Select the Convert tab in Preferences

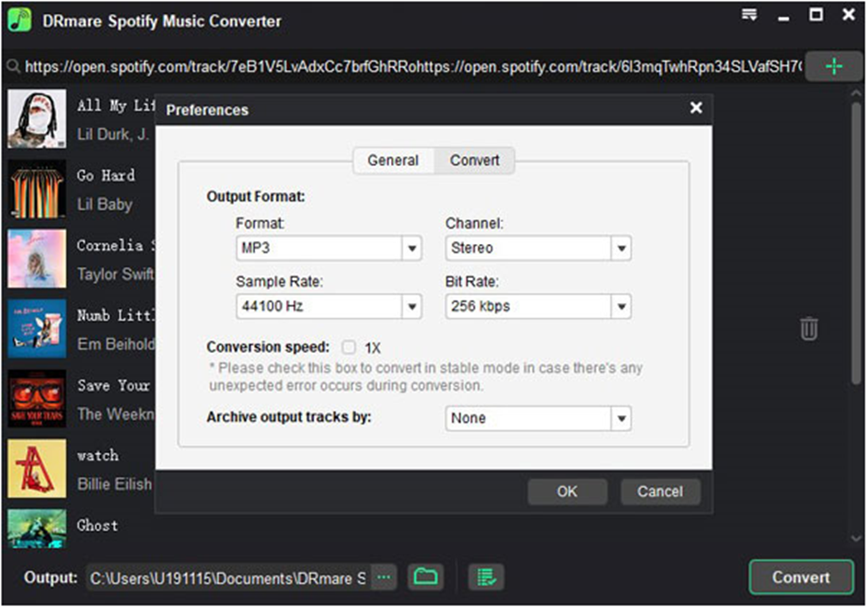point(475,160)
